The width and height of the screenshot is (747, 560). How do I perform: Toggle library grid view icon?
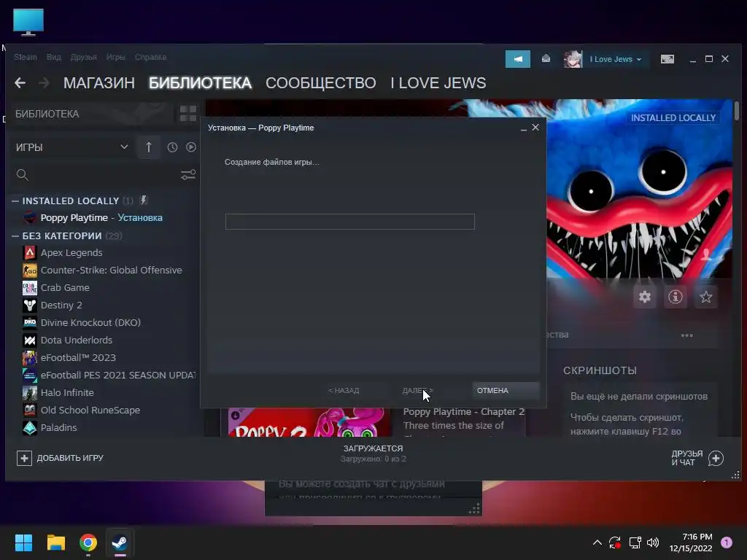(188, 114)
